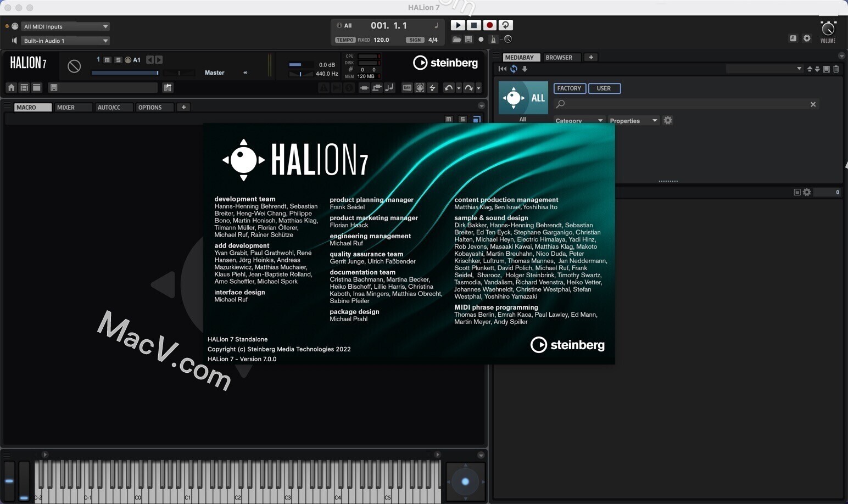This screenshot has width=848, height=504.
Task: Mute slot 1 with M button
Action: tap(107, 60)
